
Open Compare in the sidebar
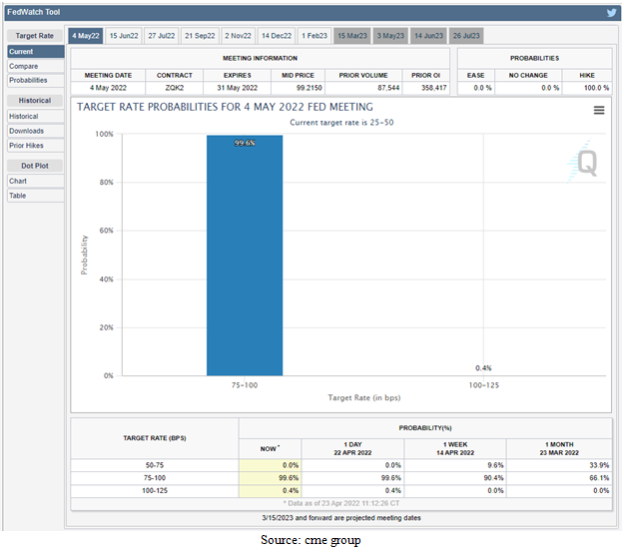pyautogui.click(x=24, y=66)
